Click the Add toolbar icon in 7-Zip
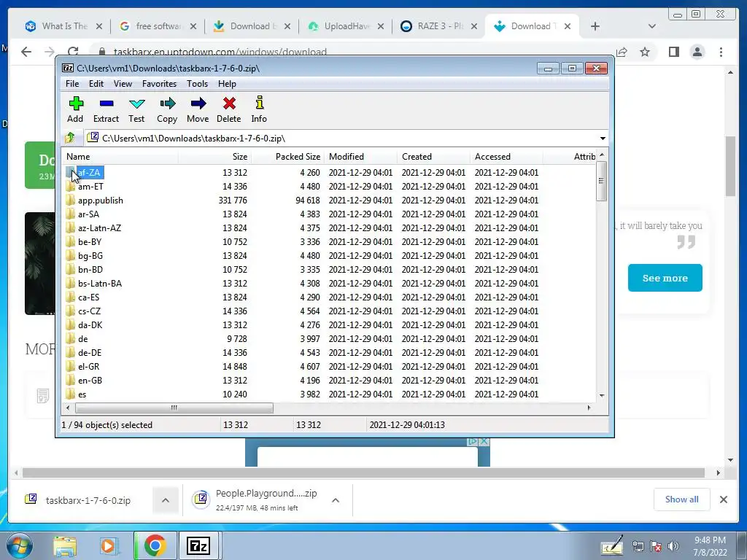 pos(75,109)
